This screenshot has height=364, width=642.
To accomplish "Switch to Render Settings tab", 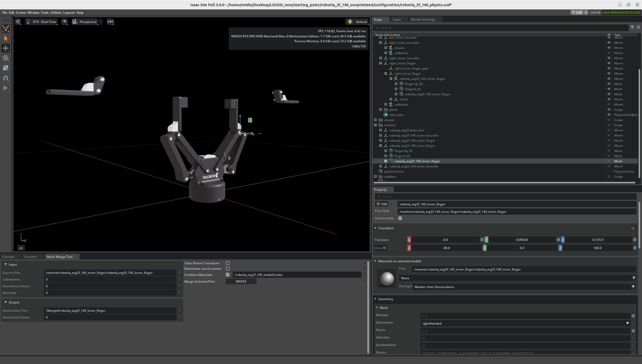I will [423, 20].
